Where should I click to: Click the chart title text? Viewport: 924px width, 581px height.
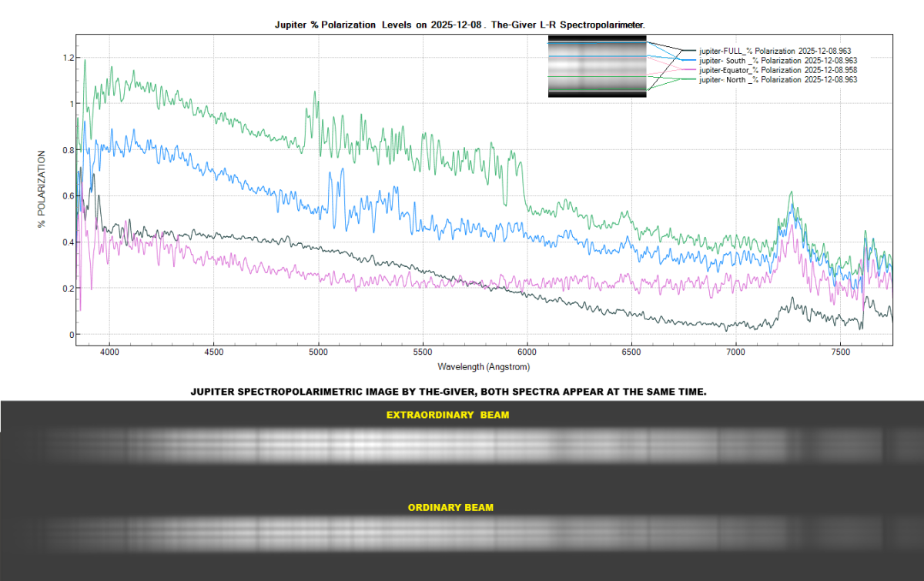click(x=460, y=25)
